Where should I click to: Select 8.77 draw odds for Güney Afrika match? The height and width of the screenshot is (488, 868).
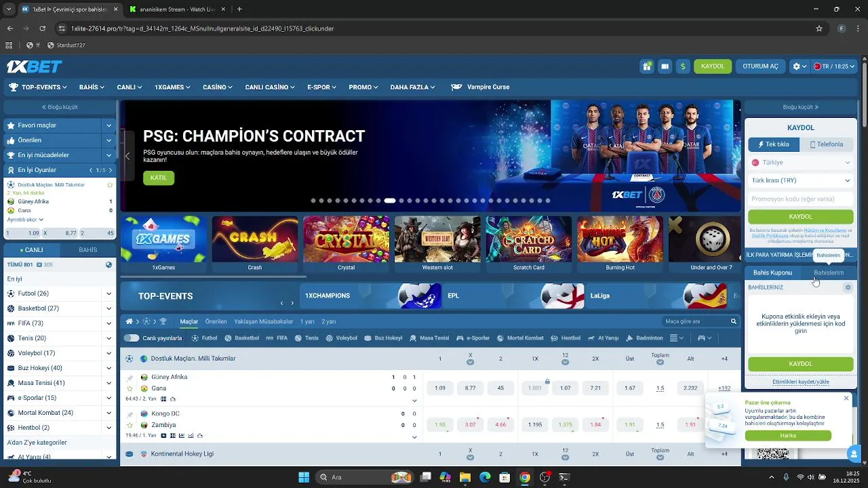point(470,388)
